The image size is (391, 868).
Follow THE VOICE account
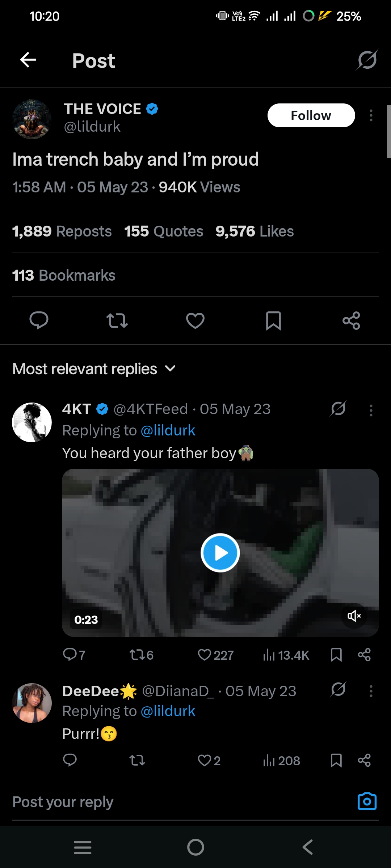click(311, 116)
